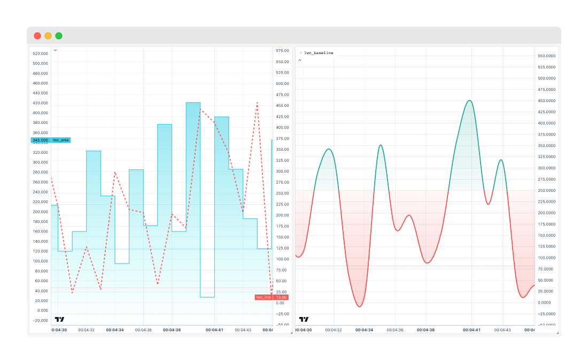This screenshot has width=588, height=364.
Task: Click the lwc_baseline legend label
Action: [x=319, y=53]
